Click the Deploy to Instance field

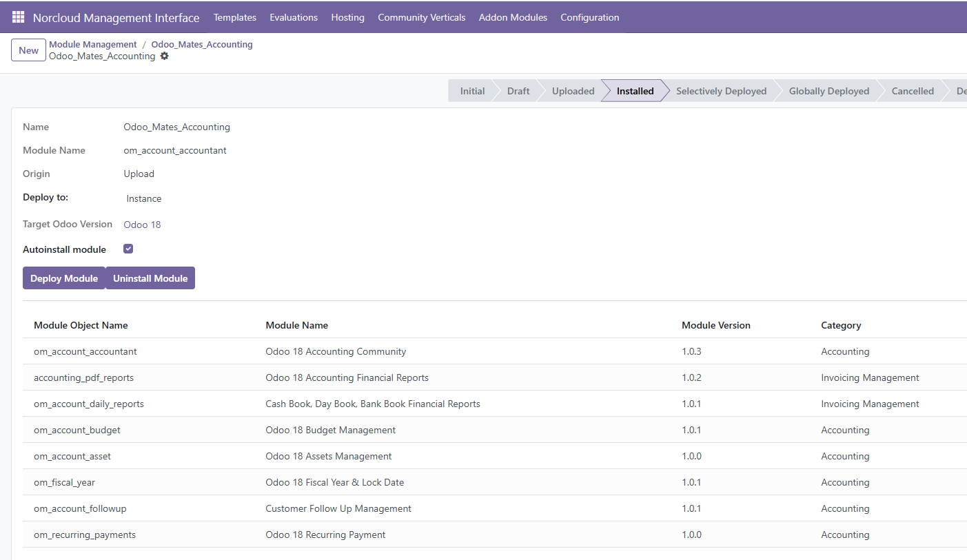[144, 198]
